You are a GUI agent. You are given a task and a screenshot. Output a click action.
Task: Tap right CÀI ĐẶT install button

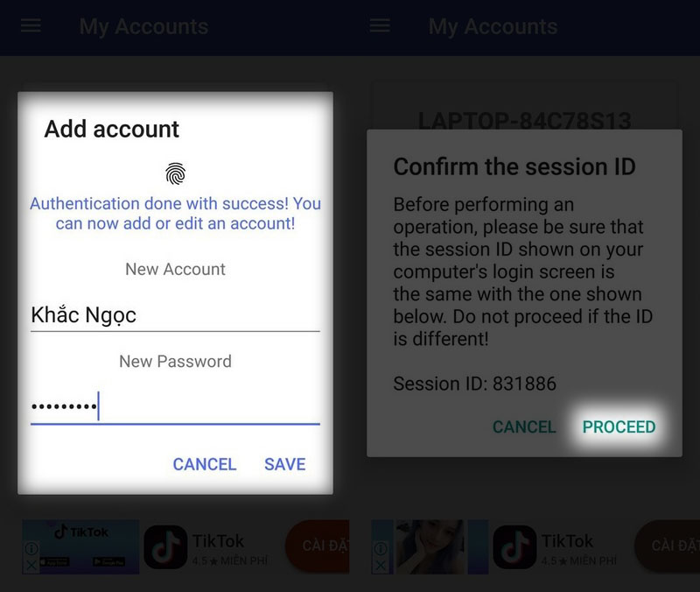(x=668, y=546)
